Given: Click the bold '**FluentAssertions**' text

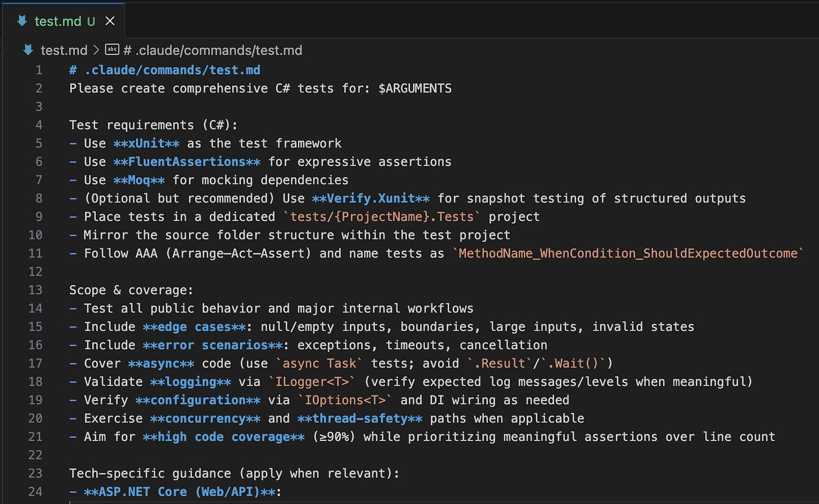Looking at the screenshot, I should coord(187,162).
